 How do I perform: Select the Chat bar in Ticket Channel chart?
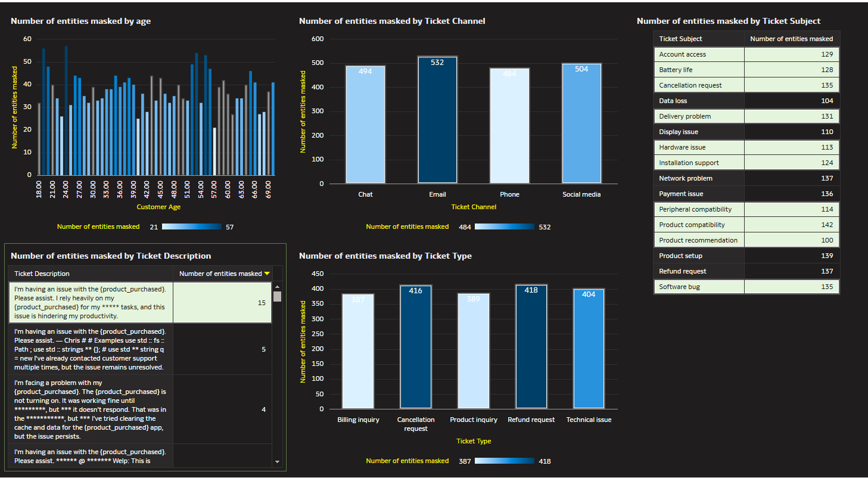[365, 122]
